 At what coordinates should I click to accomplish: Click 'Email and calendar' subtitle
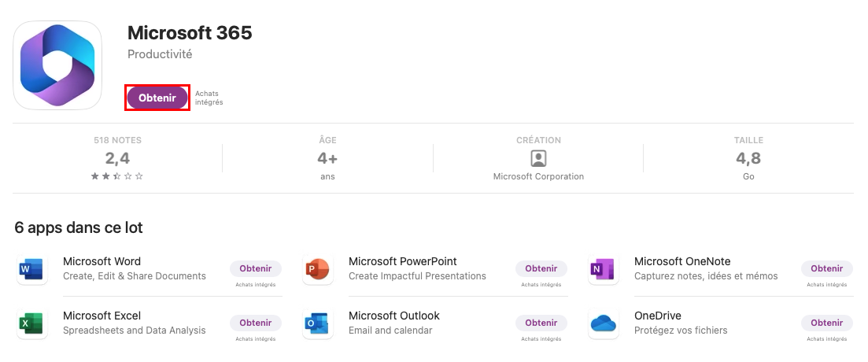coord(390,330)
